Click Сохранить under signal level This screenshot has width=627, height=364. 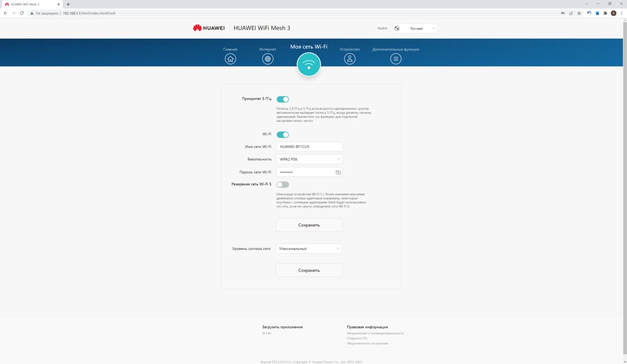309,270
